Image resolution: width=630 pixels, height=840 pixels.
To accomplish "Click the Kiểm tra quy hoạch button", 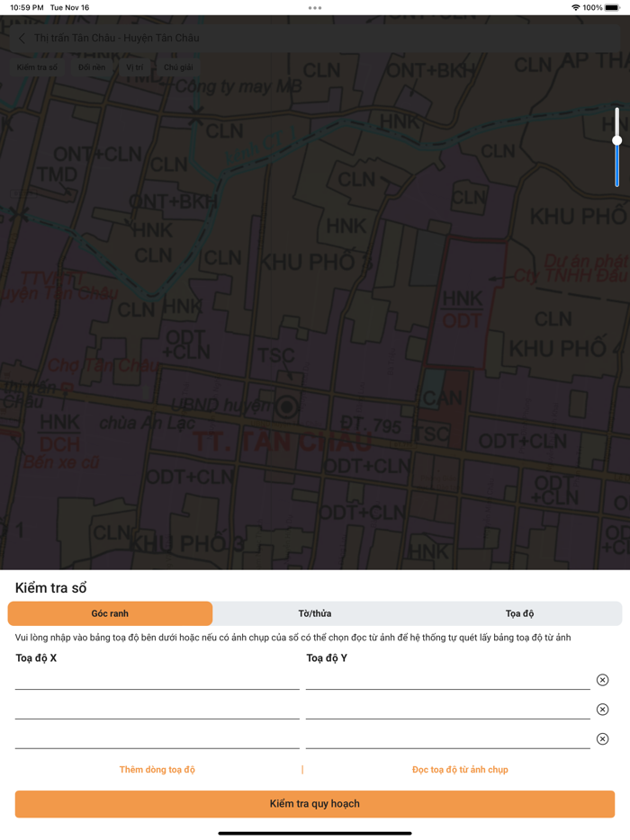I will pos(315,803).
